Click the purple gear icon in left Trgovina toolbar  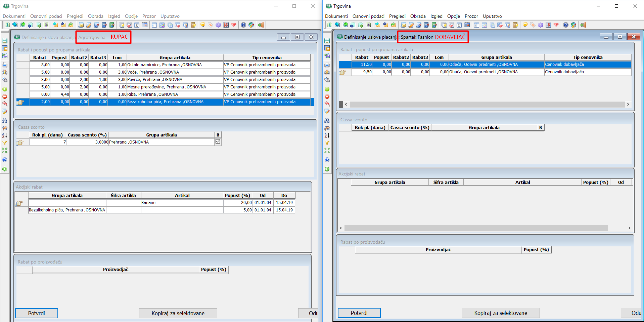click(218, 25)
